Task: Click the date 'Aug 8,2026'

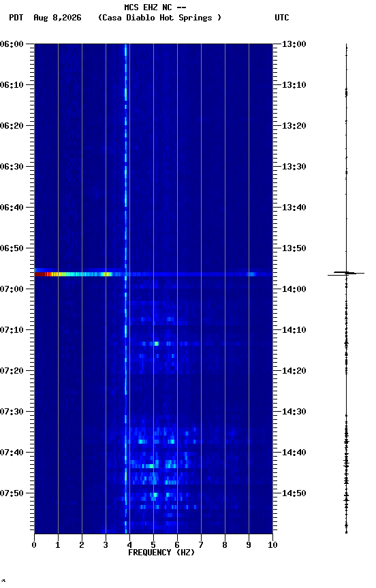Action: click(x=57, y=18)
